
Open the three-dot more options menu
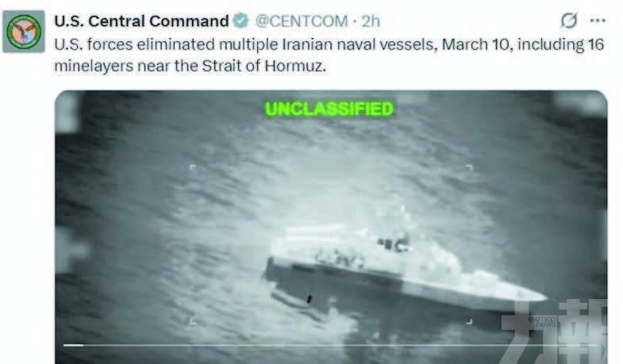click(x=598, y=21)
